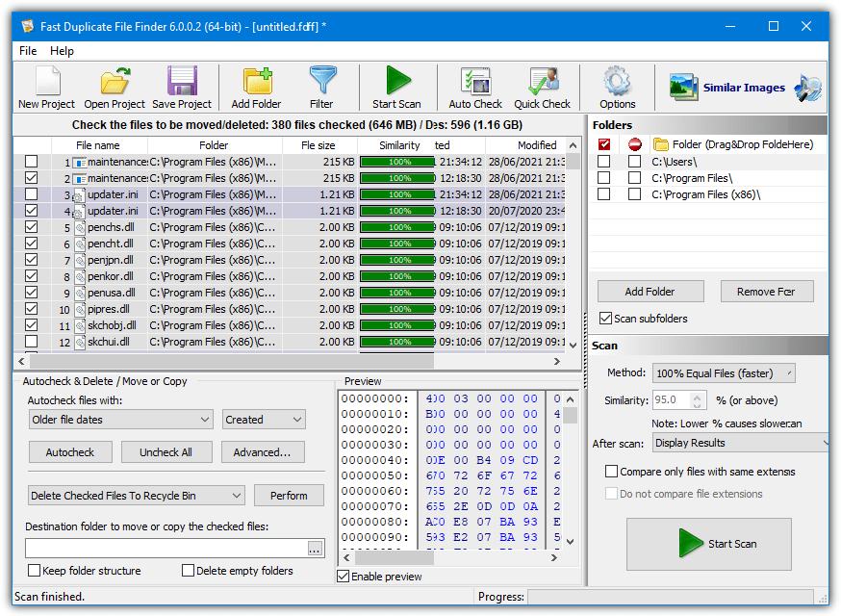Click the app icon in the title bar

pos(28,26)
